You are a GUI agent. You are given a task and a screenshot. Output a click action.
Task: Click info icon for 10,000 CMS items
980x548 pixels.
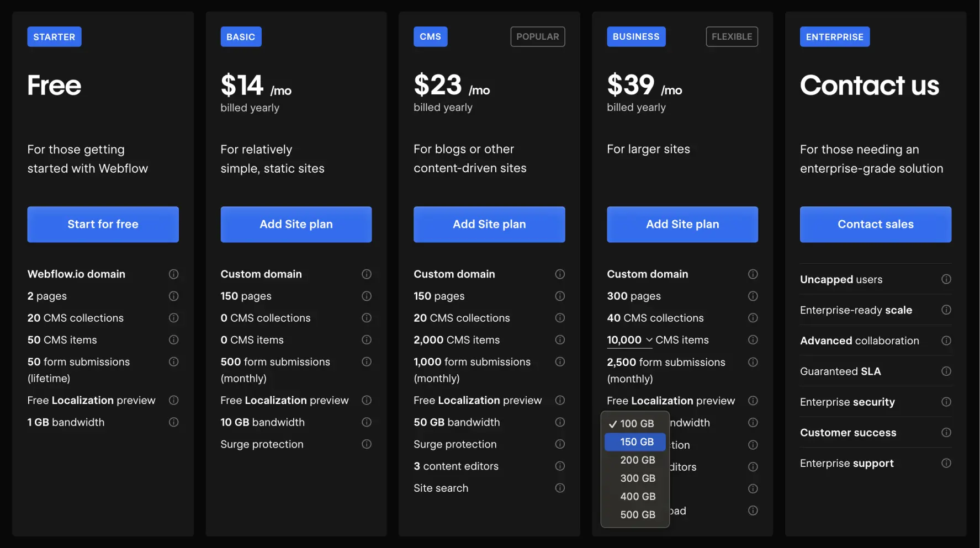(753, 340)
